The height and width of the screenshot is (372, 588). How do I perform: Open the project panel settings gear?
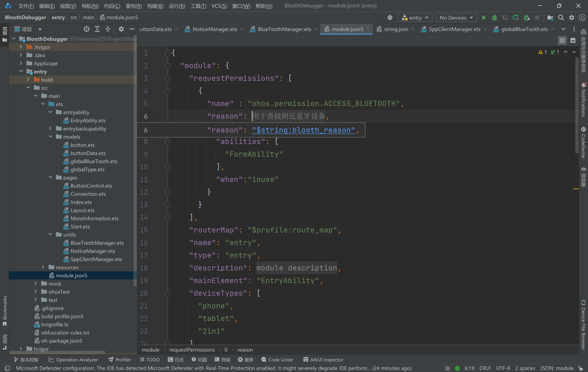point(121,29)
